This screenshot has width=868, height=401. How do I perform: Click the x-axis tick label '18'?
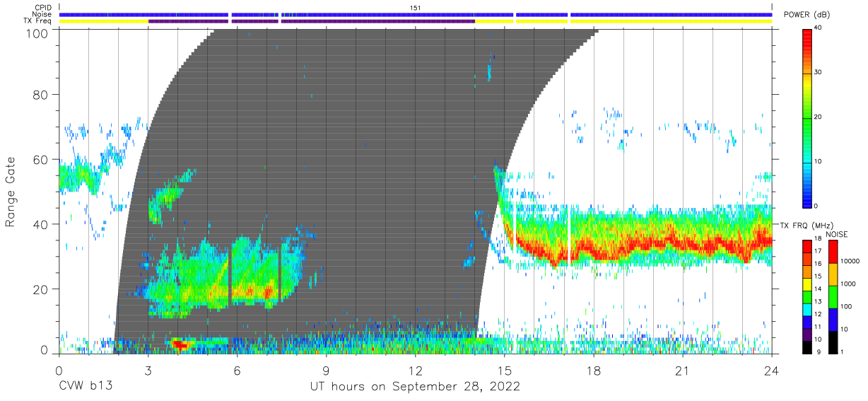[x=594, y=370]
